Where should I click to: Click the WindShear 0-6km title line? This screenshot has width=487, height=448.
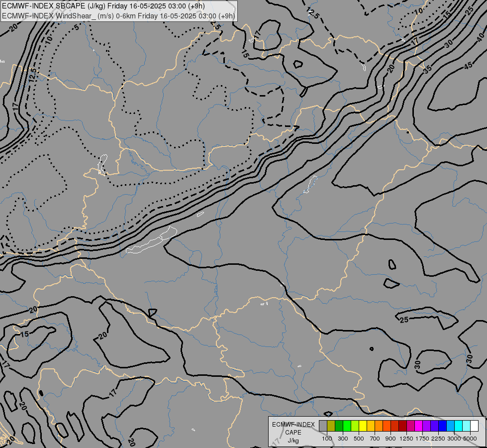point(119,16)
